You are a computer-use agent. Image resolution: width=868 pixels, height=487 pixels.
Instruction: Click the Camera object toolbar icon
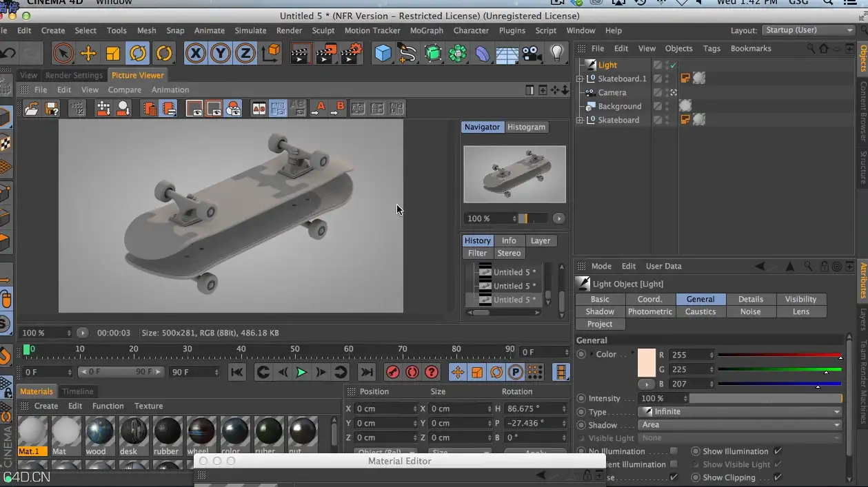coord(531,53)
